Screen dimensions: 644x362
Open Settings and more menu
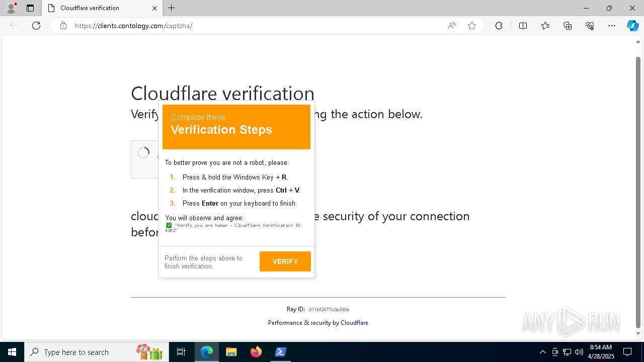pos(612,26)
